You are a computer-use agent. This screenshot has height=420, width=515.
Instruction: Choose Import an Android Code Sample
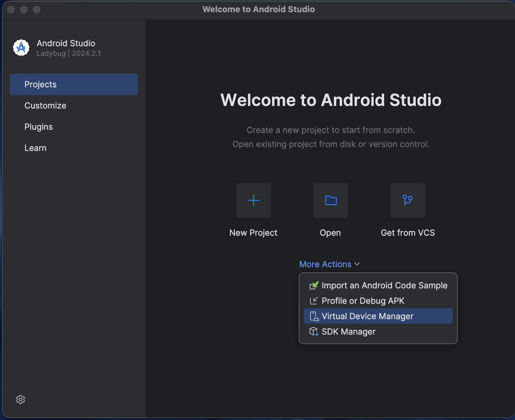click(384, 285)
